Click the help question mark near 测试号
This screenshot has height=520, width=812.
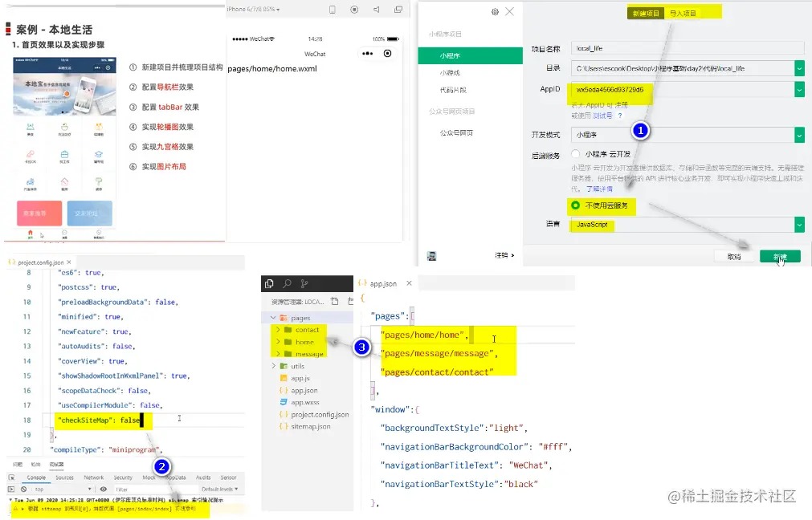pos(620,116)
